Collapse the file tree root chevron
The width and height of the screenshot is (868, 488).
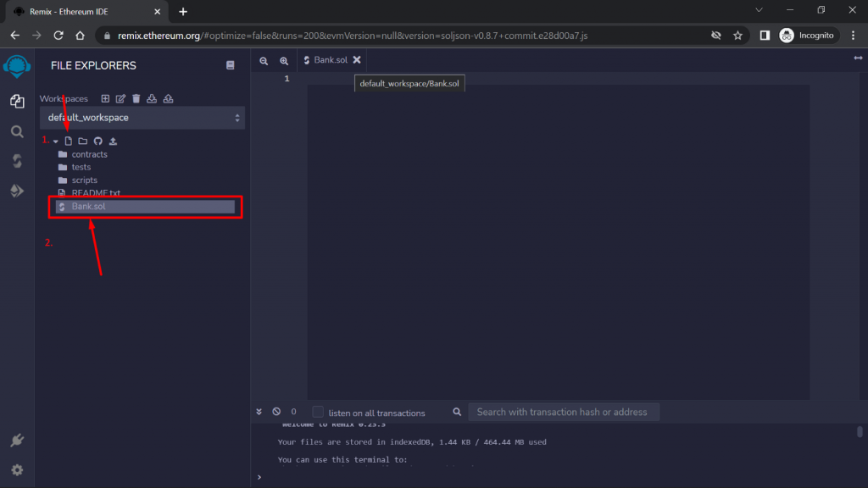point(56,141)
